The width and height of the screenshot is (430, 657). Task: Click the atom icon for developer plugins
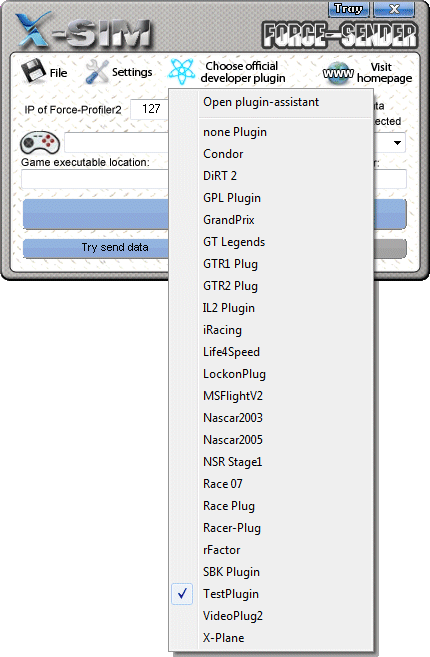point(181,72)
